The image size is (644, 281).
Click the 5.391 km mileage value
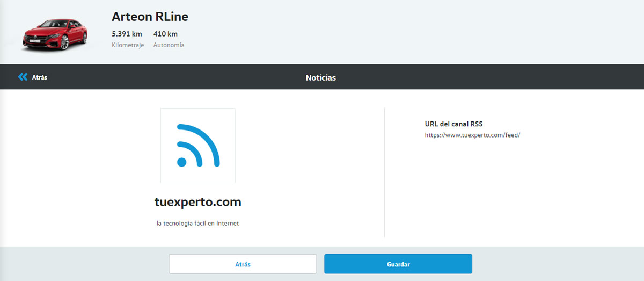point(127,34)
